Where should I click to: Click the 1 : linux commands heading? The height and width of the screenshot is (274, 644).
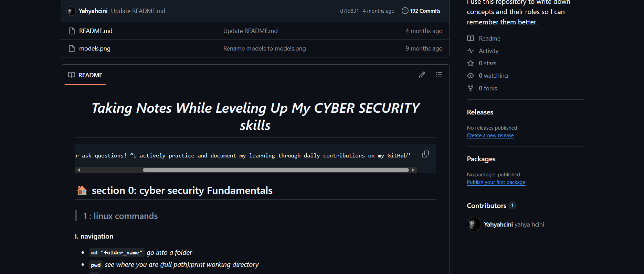click(120, 216)
